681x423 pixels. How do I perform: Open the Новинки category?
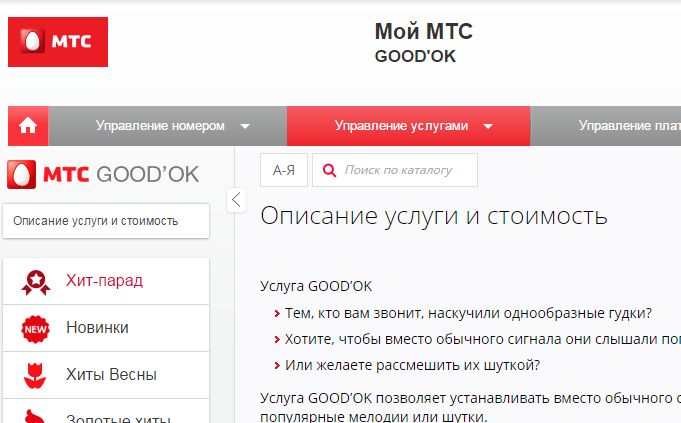coord(106,328)
